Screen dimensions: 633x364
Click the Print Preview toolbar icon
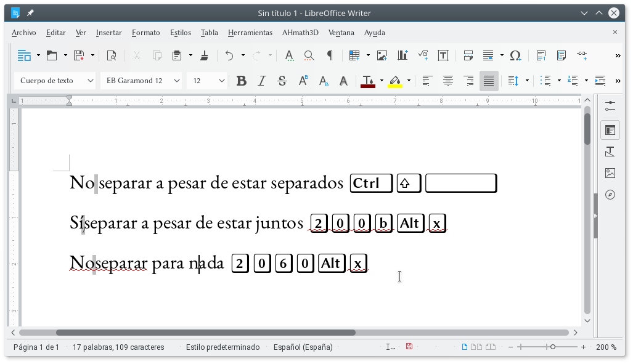pos(112,55)
